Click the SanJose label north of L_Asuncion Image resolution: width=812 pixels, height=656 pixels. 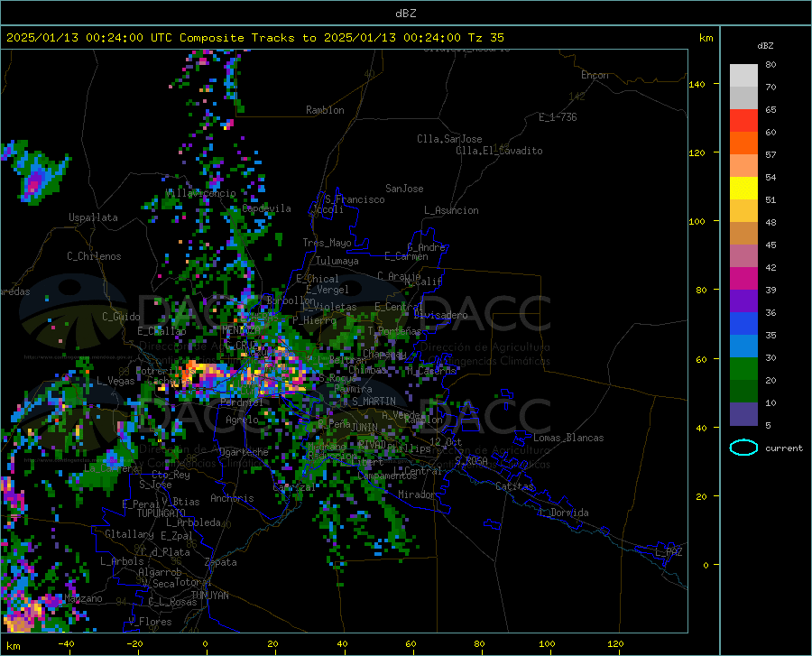[404, 189]
